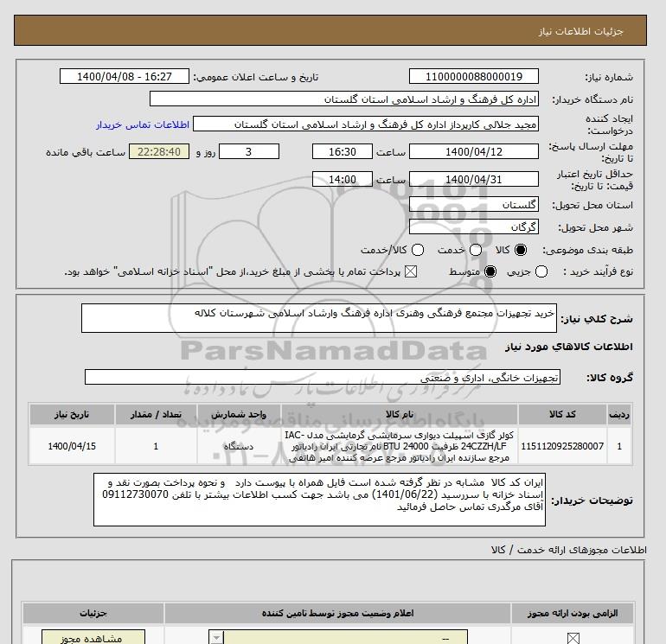Click the نام کالا column header
This screenshot has width=666, height=644.
[x=400, y=414]
